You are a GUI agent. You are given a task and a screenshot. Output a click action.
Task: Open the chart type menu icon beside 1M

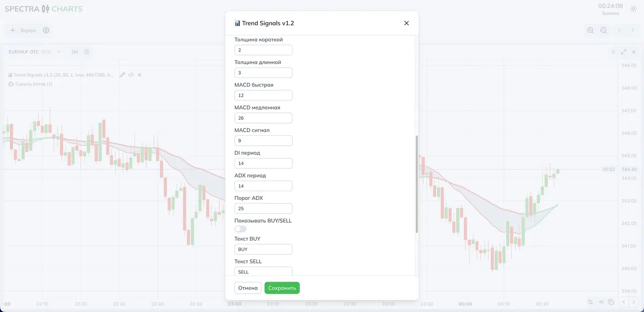click(86, 52)
